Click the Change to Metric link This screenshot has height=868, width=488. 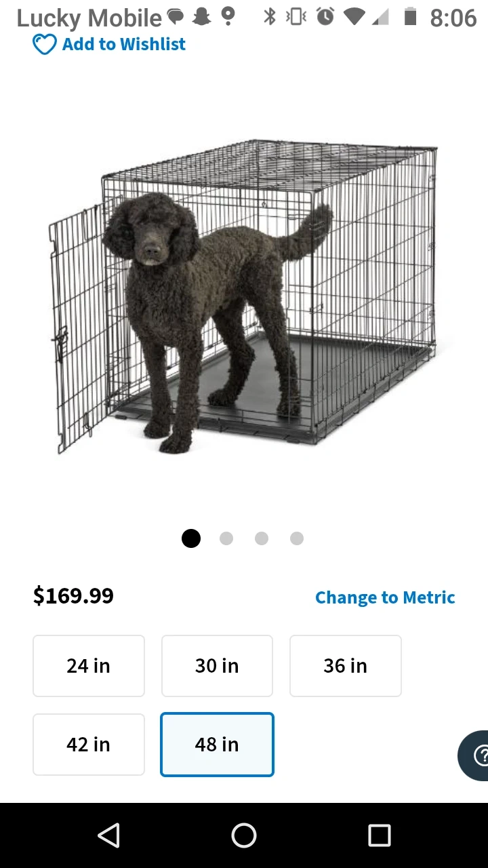385,597
